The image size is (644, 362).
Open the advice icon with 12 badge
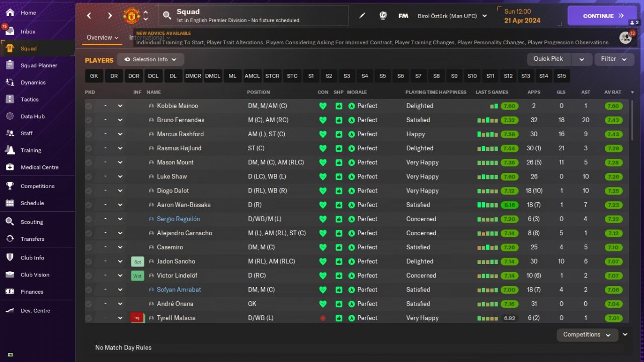[626, 37]
